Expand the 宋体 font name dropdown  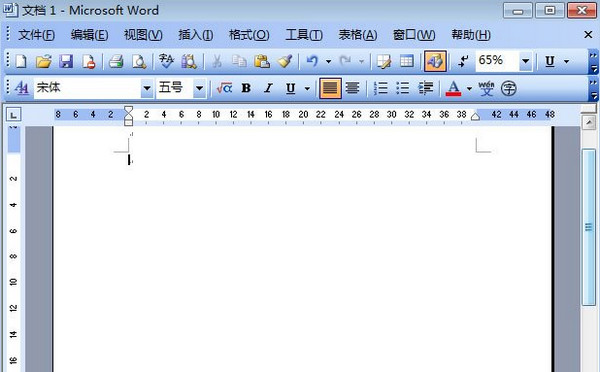tap(147, 88)
